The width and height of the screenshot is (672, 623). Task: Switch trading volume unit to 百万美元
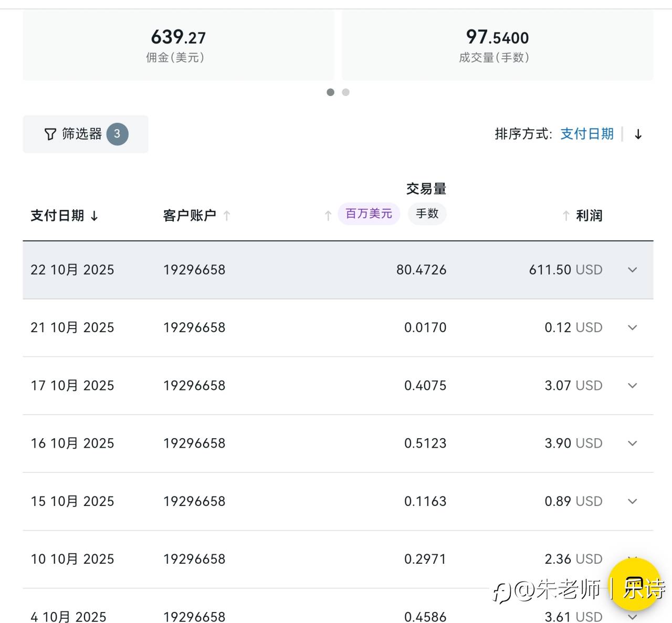369,214
